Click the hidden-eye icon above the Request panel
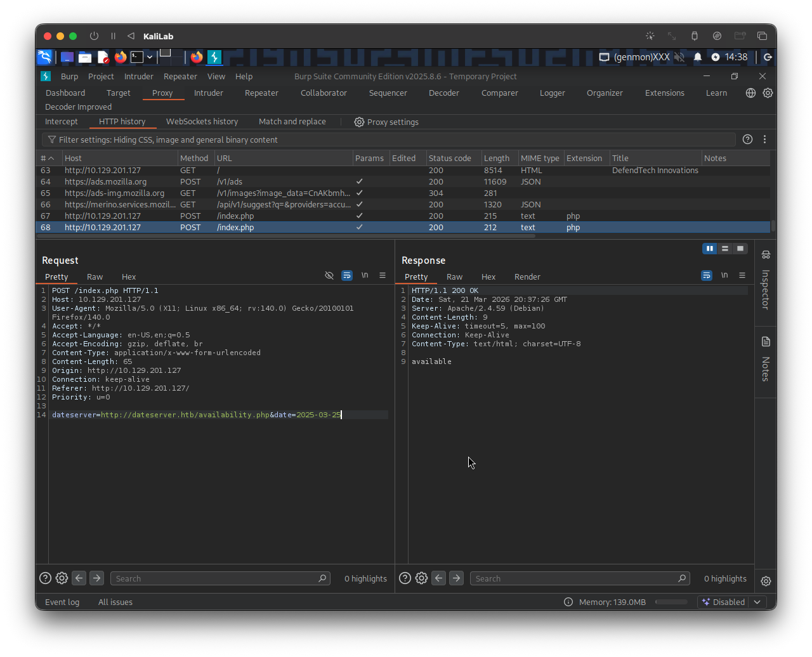 pyautogui.click(x=329, y=275)
